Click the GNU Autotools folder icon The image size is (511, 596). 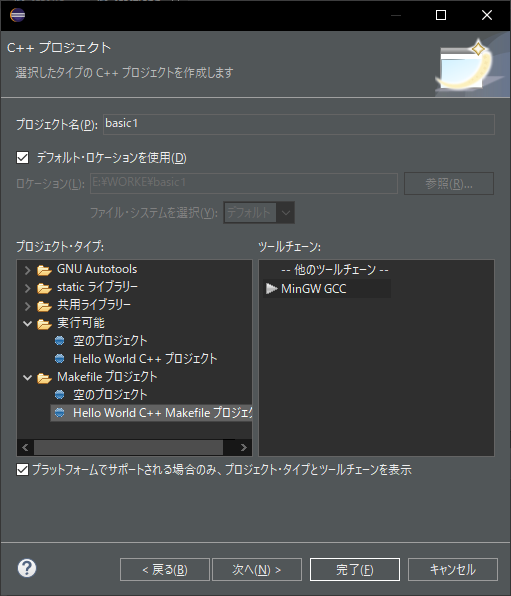(x=44, y=270)
